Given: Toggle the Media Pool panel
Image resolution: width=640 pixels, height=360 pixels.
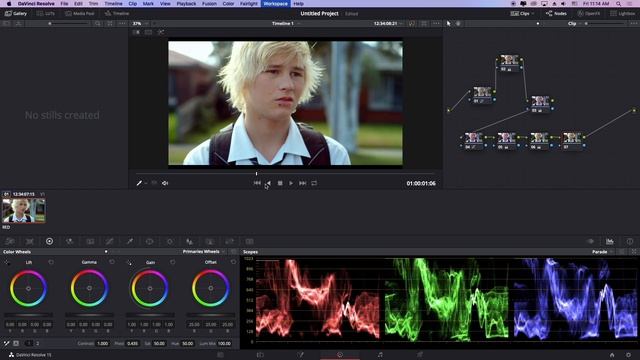Looking at the screenshot, I should click(x=80, y=13).
